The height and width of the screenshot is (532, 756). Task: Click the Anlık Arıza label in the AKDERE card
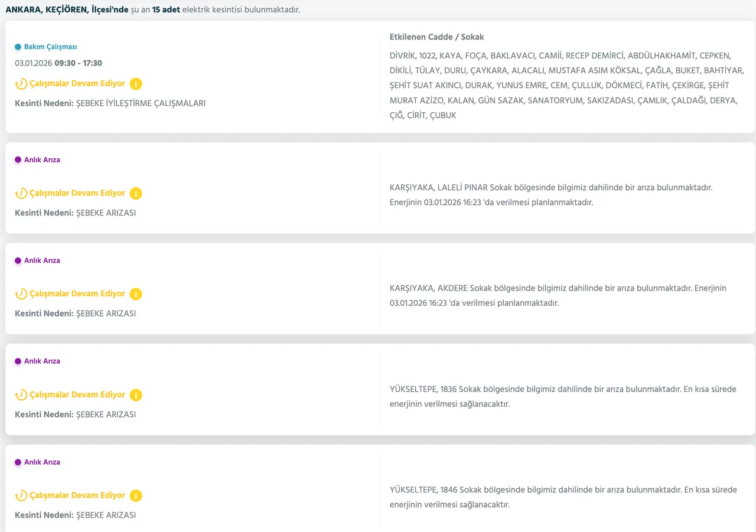pyautogui.click(x=42, y=260)
